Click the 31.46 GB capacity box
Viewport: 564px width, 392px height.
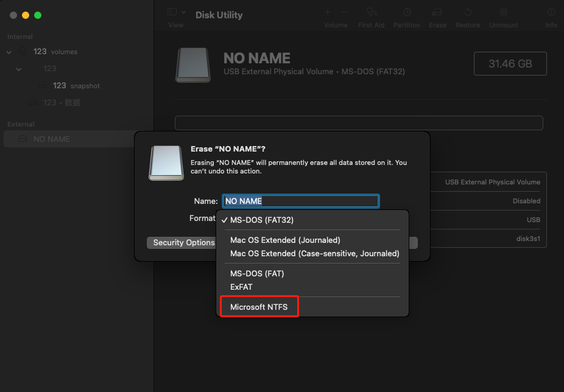coord(510,64)
